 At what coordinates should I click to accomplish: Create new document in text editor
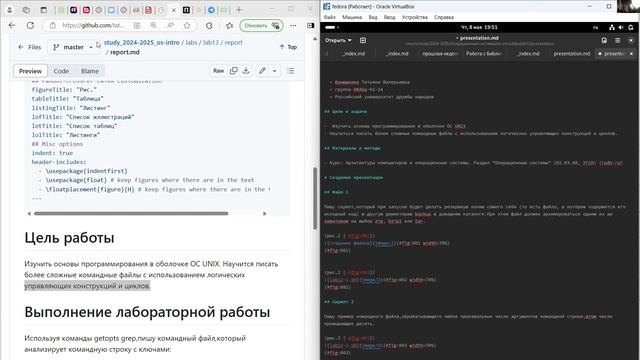pos(363,40)
